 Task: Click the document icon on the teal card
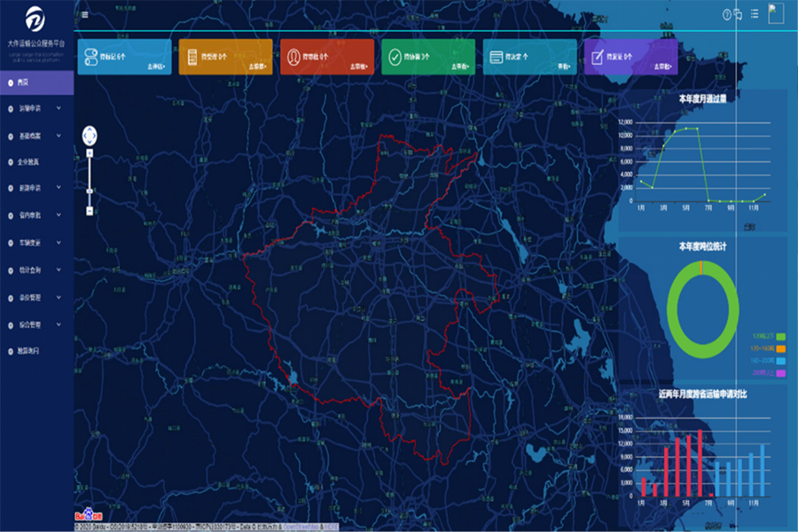(497, 57)
